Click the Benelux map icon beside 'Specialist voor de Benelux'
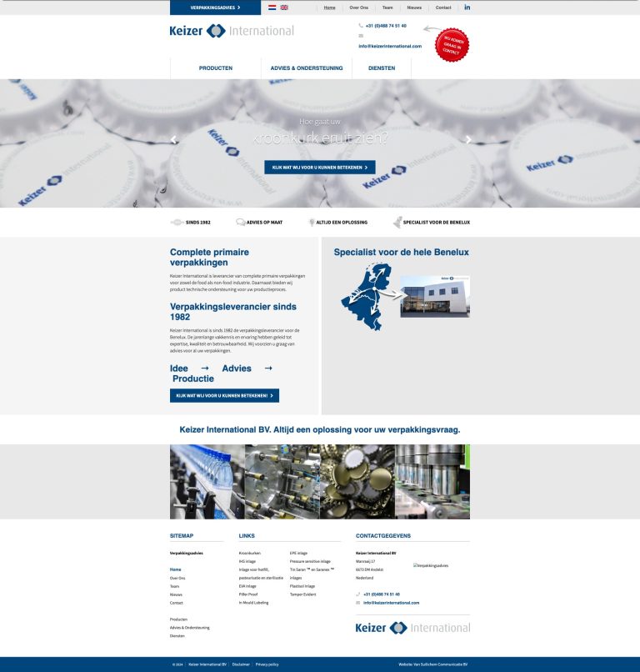 (x=397, y=222)
